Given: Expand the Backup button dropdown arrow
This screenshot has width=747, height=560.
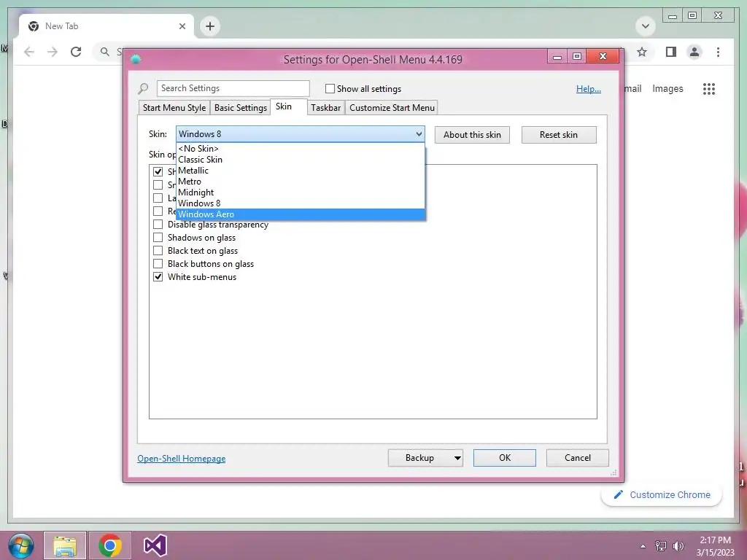Looking at the screenshot, I should 457,458.
